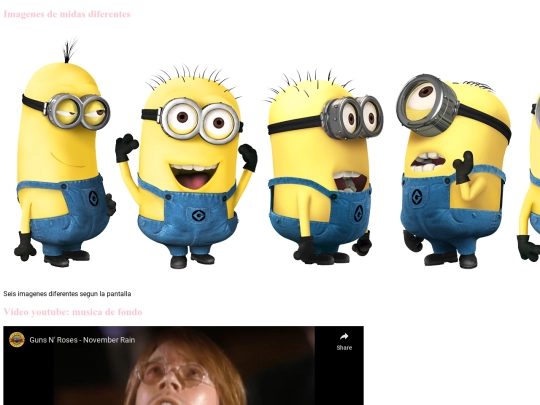Open the video title Guns N' Roses - November Rain
The height and width of the screenshot is (405, 540).
[82, 340]
